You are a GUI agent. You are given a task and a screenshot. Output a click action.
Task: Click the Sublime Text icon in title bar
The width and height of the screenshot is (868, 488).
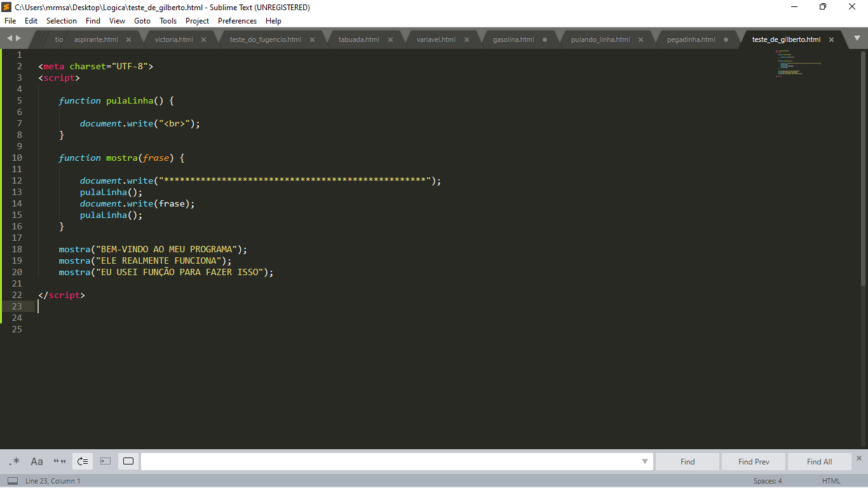point(7,7)
